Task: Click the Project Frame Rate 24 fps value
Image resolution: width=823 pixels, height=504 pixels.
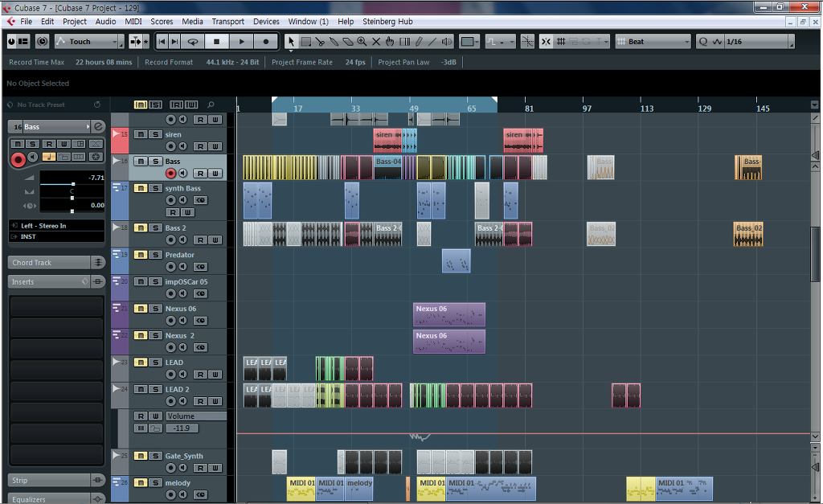Action: 355,62
